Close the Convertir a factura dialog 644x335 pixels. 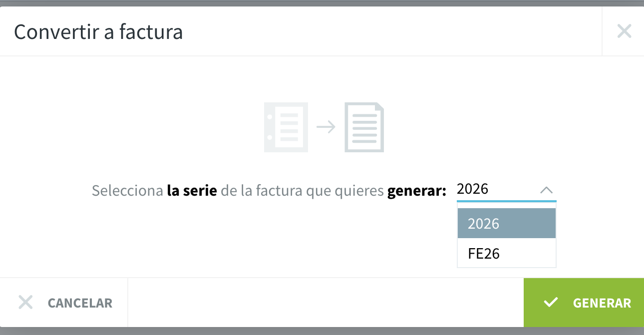pyautogui.click(x=624, y=31)
